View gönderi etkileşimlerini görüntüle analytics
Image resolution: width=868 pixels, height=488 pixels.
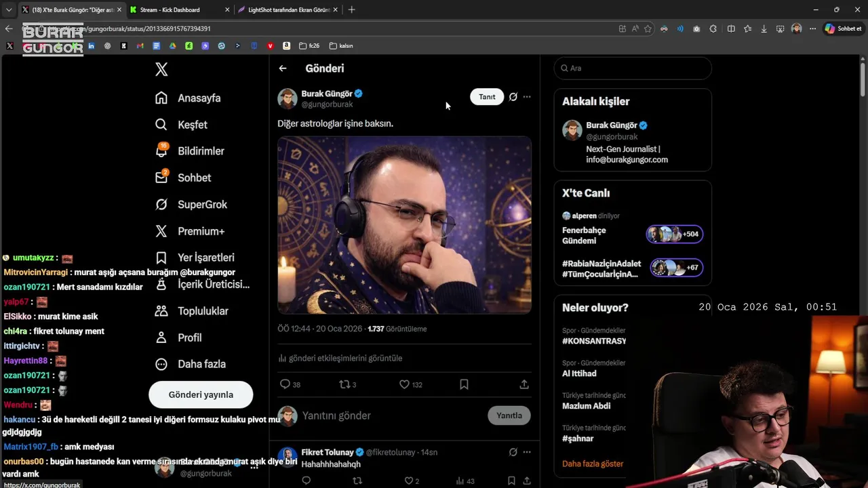click(x=340, y=358)
